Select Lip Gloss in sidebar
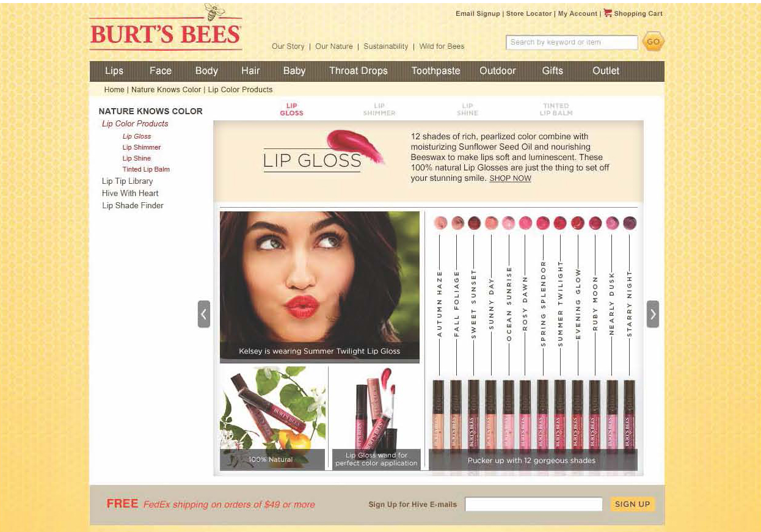761x532 pixels. 137,137
